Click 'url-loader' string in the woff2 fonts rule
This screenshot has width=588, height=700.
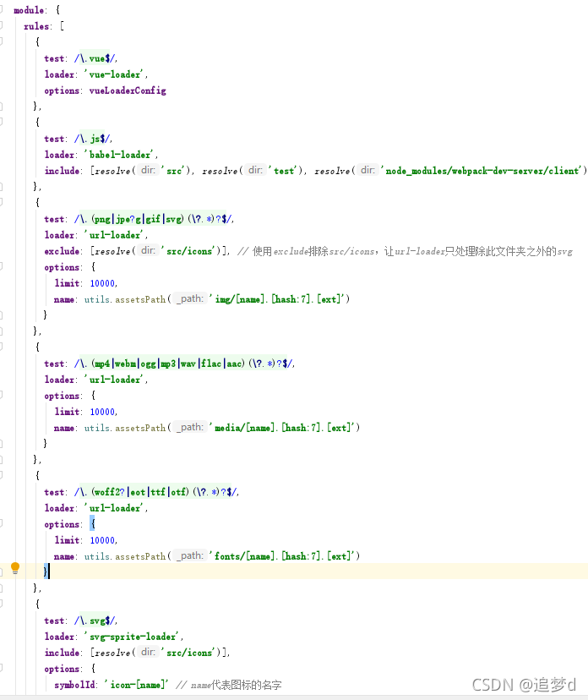114,508
